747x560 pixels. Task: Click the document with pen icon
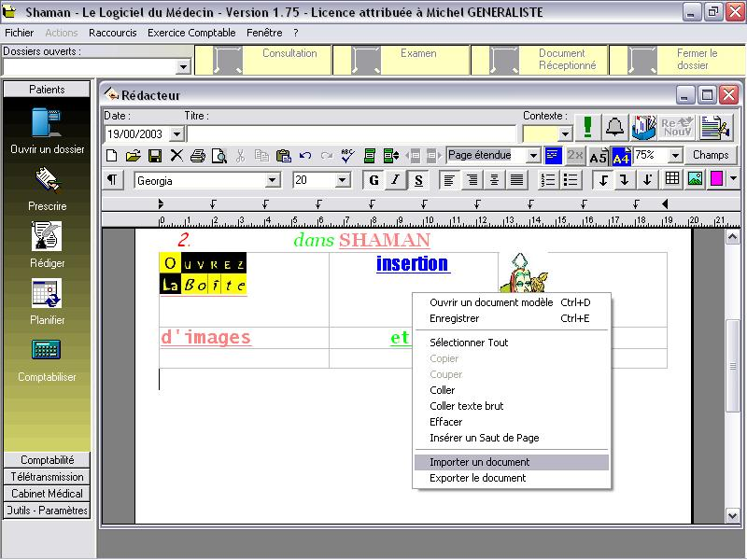click(715, 128)
